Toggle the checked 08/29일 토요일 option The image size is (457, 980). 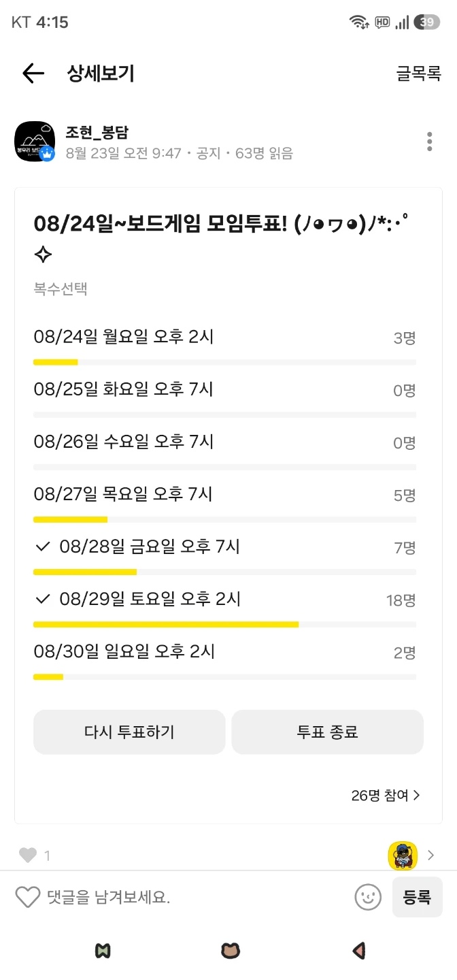pos(224,606)
